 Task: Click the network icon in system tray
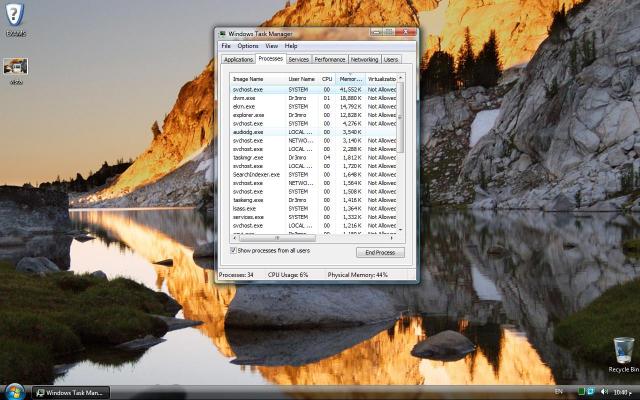[591, 392]
